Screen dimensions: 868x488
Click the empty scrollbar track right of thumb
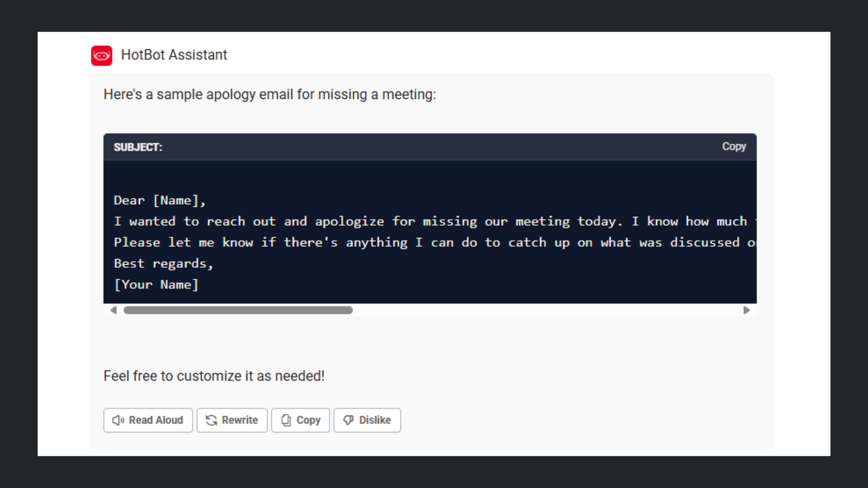click(542, 310)
